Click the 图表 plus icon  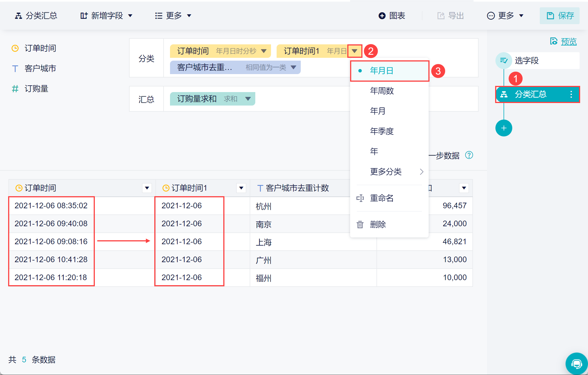click(382, 16)
